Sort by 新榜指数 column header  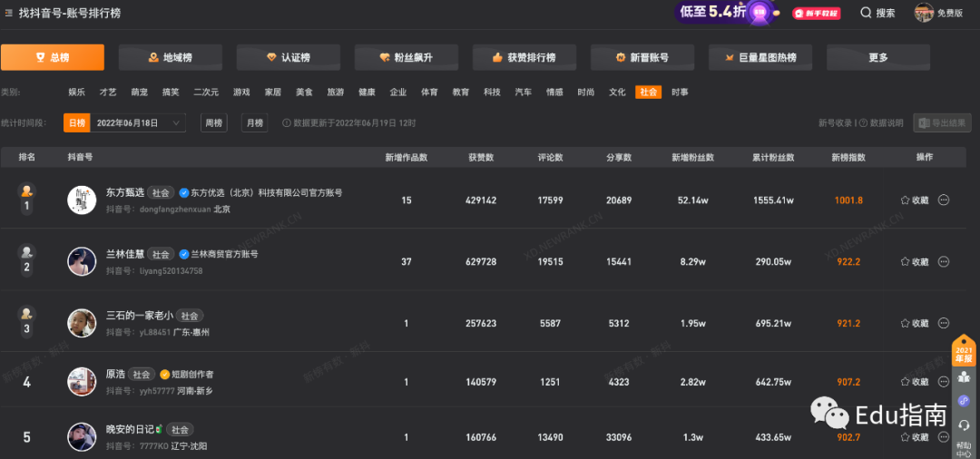click(848, 157)
